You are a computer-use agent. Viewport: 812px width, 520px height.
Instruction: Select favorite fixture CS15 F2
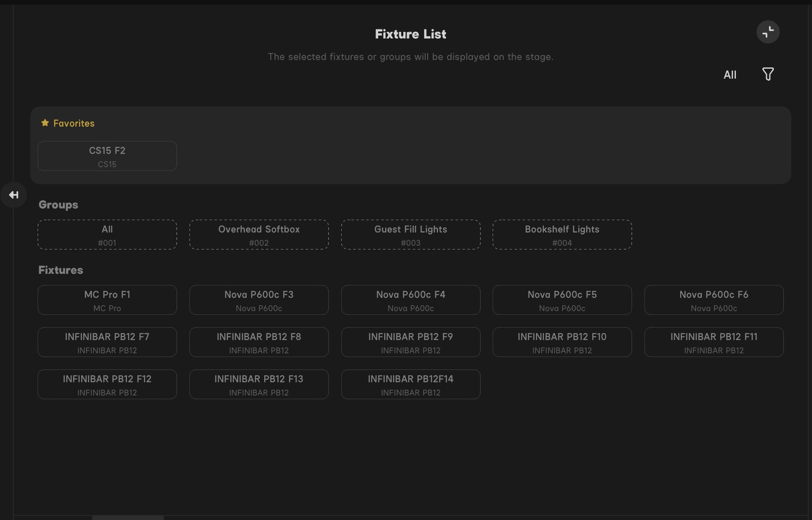click(x=107, y=156)
